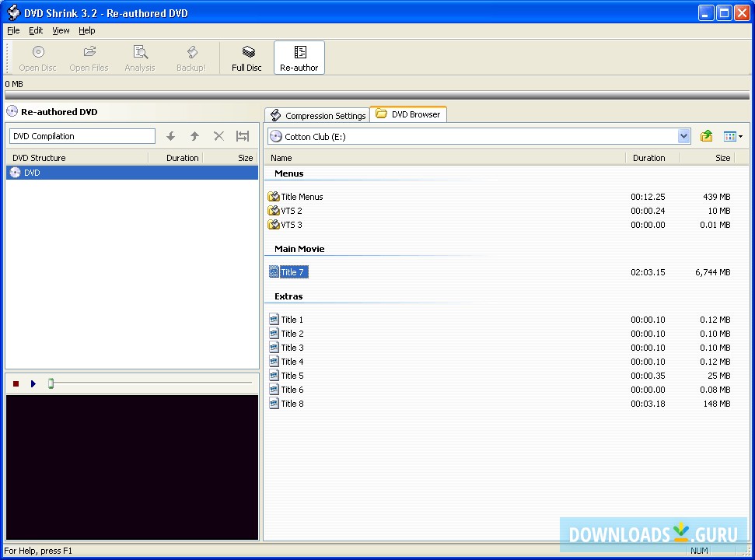Click the Extras group heading
Screen dimensions: 755x560
(x=288, y=296)
